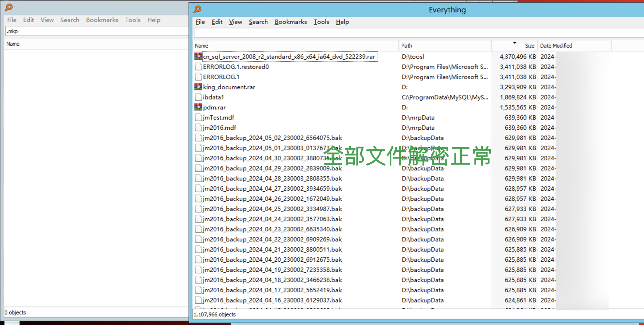Select the WinRAR icon of pdm.rar
The width and height of the screenshot is (644, 325).
click(198, 107)
